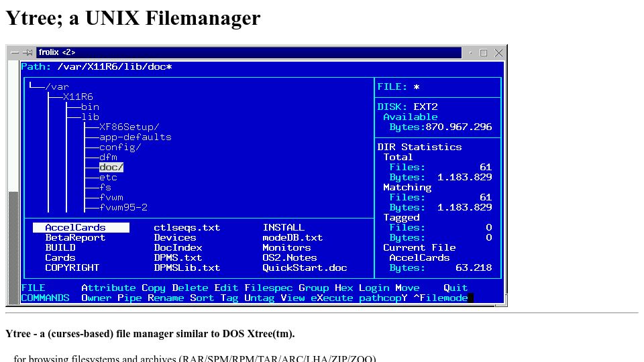The height and width of the screenshot is (362, 644).
Task: Click the FILE: * filespec field
Action: point(398,86)
